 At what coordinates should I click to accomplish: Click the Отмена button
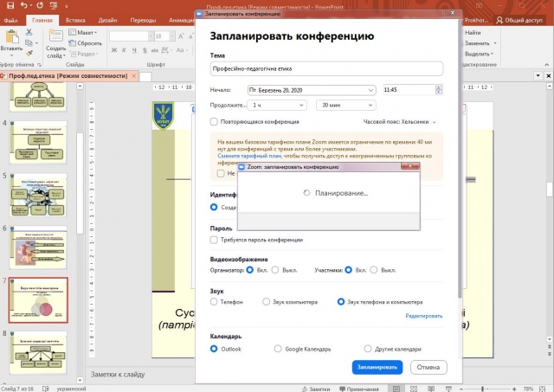point(428,367)
